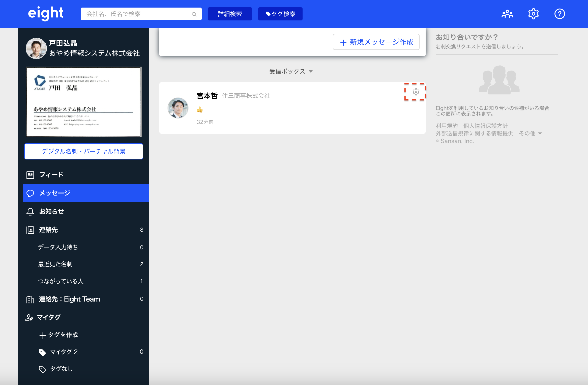Click the search magnifier icon
Viewport: 588px width, 385px height.
tap(194, 14)
